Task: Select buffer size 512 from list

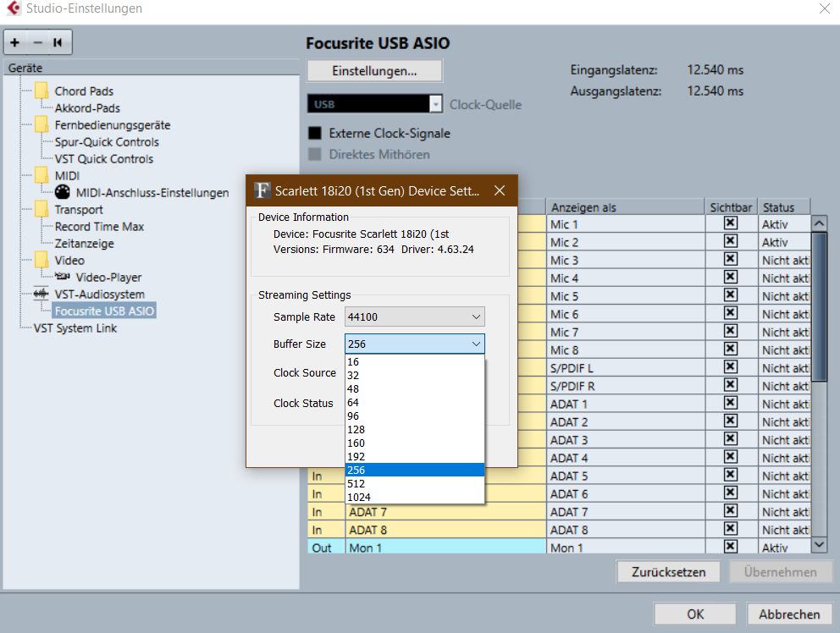Action: click(x=415, y=483)
